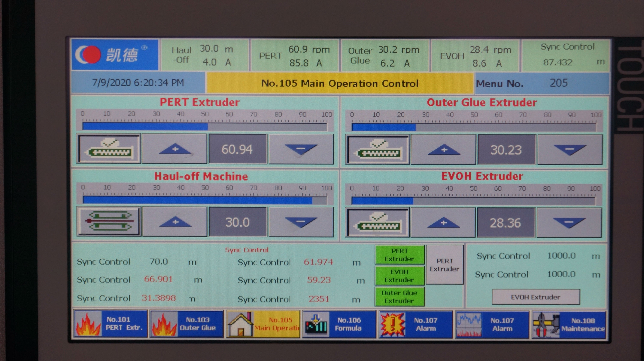
Task: Click the Sync Control value 61.974
Action: tap(319, 262)
